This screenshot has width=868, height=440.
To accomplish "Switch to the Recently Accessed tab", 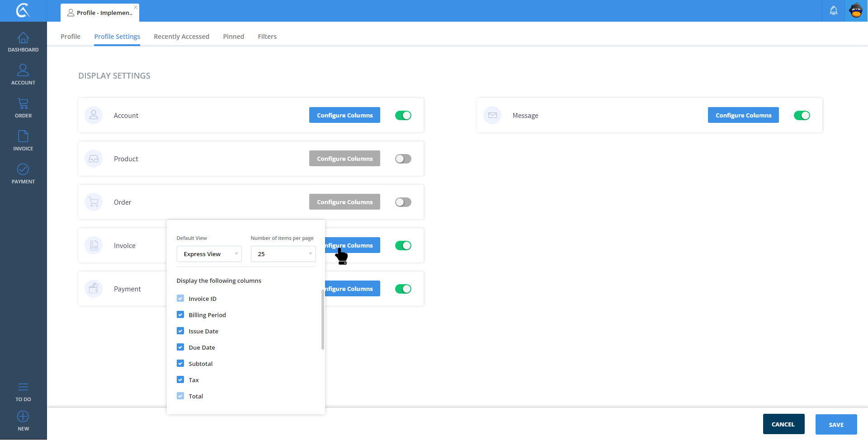I will [181, 37].
